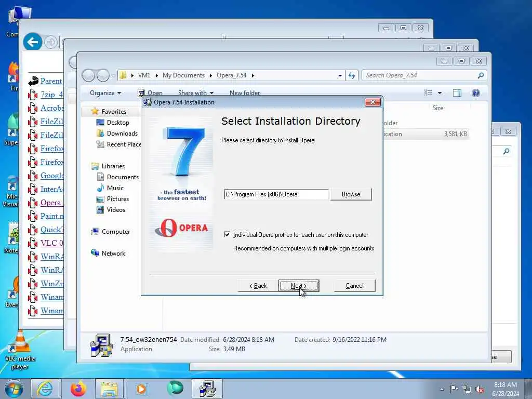The image size is (532, 399).
Task: Open Explorer help question-mark icon
Action: point(476,93)
